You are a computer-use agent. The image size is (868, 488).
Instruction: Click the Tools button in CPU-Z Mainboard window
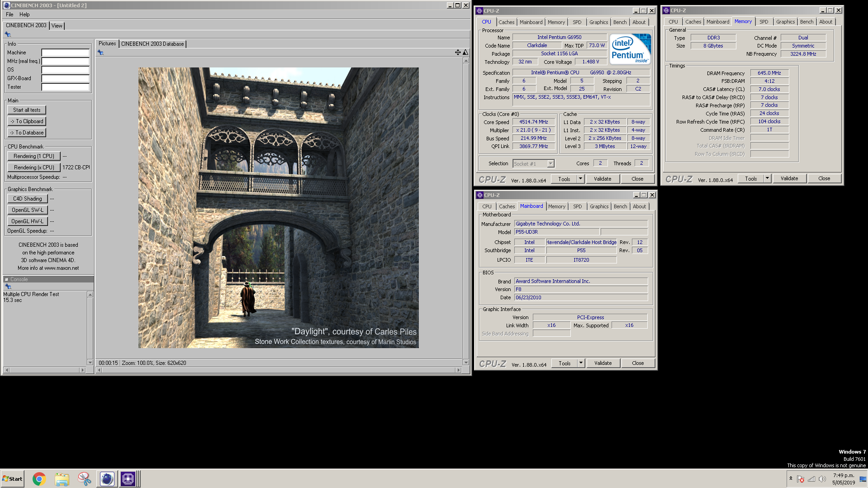coord(564,363)
